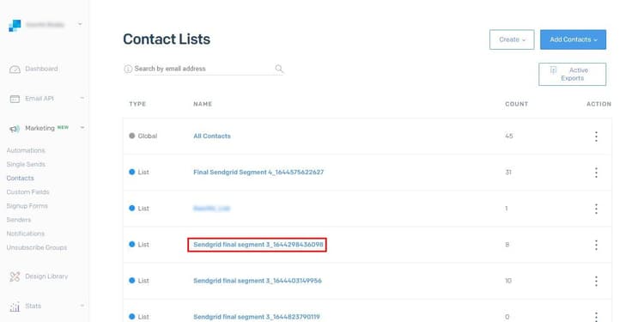Expand the Create dropdown button
This screenshot has height=322, width=644.
point(512,39)
